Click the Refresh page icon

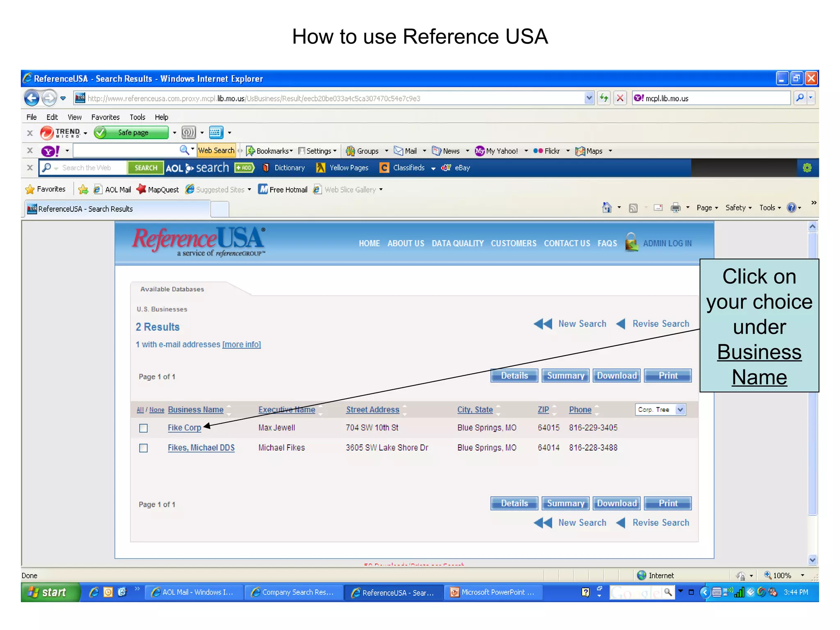tap(604, 98)
